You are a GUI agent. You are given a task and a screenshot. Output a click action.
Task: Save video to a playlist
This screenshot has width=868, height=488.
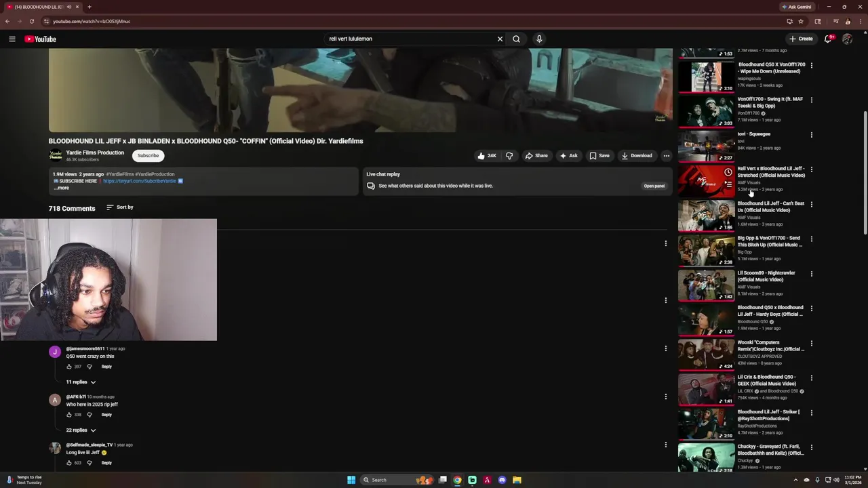pos(599,156)
